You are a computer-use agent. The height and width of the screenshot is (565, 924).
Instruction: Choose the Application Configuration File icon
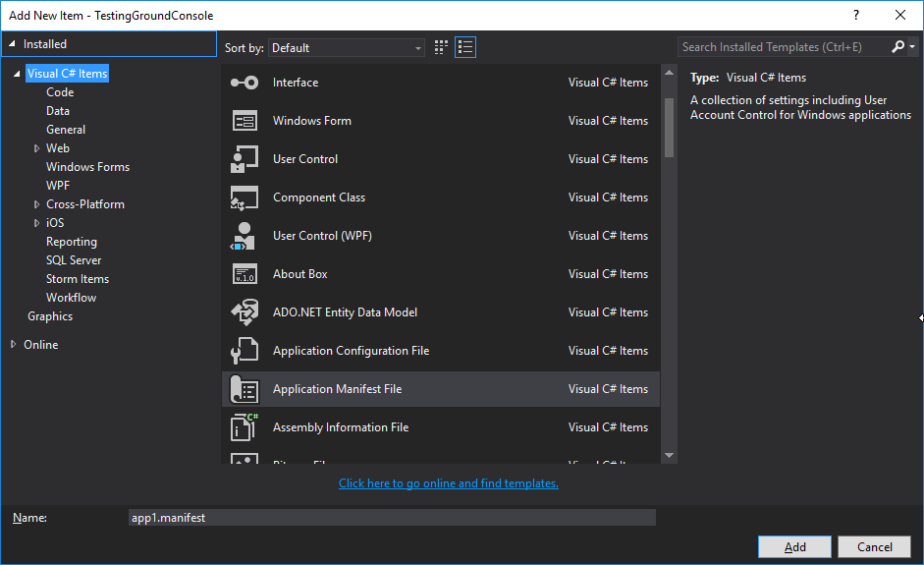[244, 351]
